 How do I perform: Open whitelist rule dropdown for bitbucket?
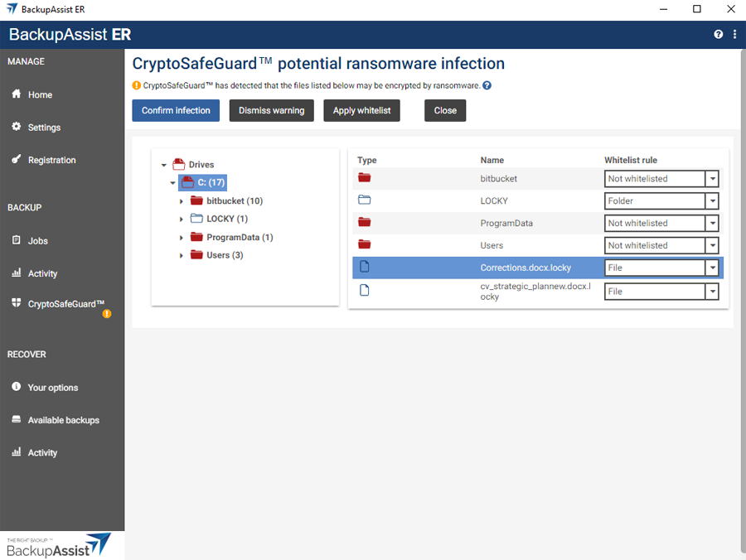712,179
